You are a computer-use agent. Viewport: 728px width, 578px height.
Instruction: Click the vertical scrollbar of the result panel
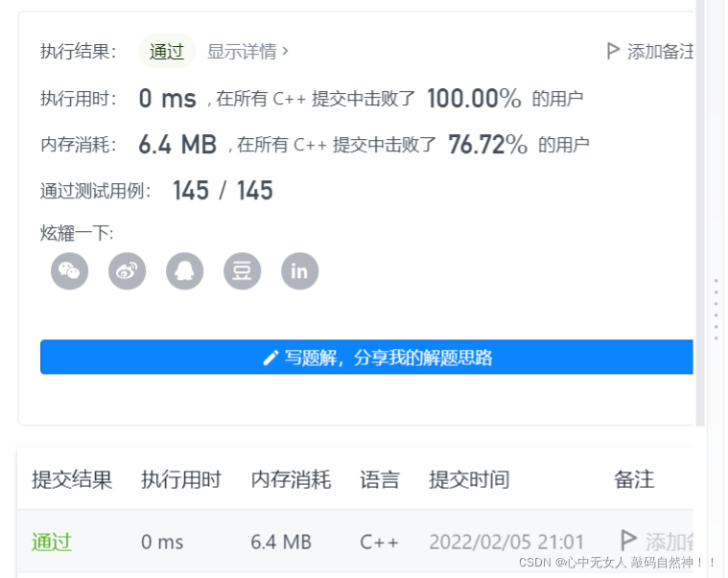[700, 214]
